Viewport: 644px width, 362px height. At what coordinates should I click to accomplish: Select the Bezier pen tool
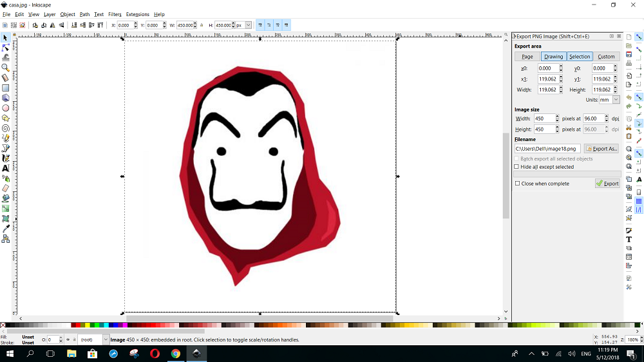(5, 148)
